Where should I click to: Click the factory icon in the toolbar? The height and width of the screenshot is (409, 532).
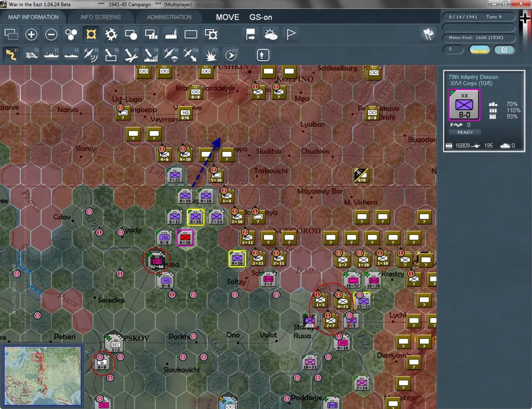[171, 34]
